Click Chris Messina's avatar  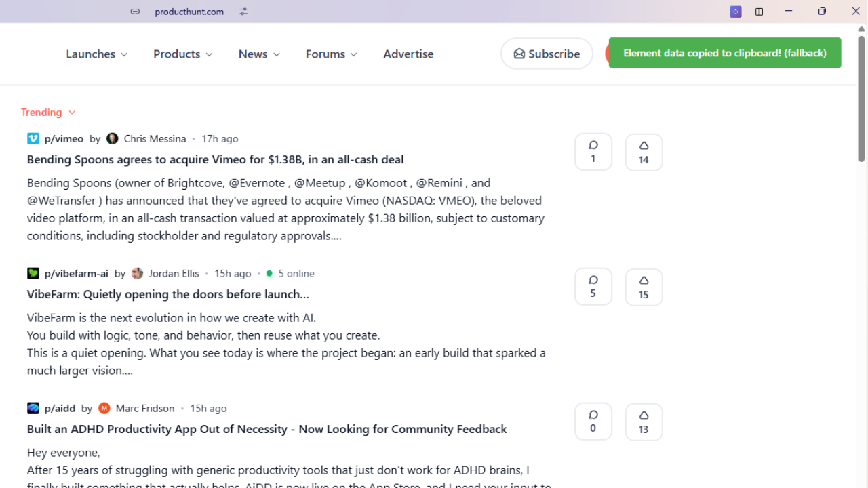tap(113, 138)
